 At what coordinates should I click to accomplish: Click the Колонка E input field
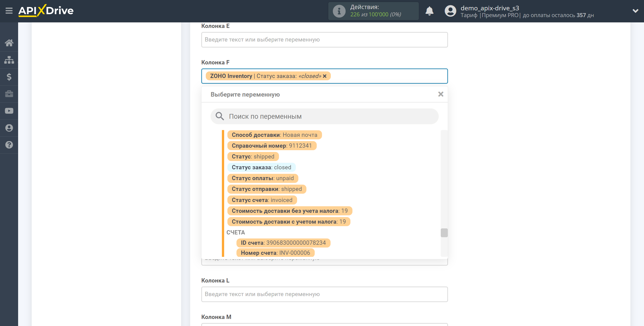(325, 40)
